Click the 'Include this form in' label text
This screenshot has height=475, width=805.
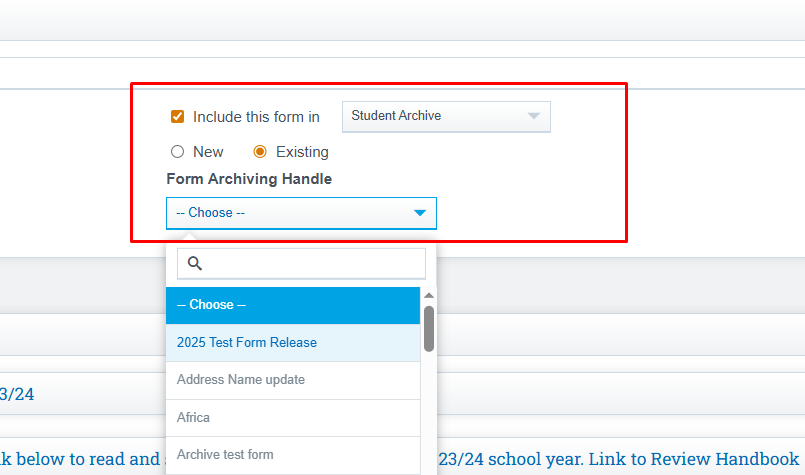[x=256, y=117]
